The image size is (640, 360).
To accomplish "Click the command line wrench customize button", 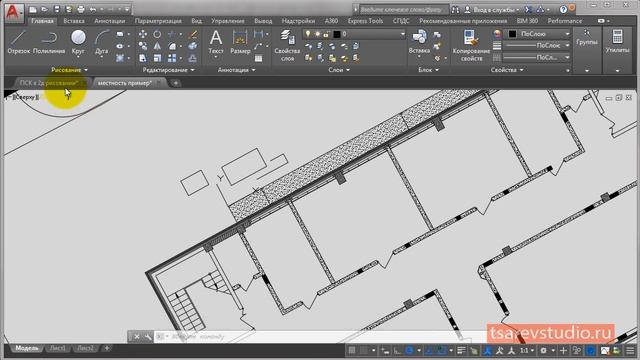I will [x=147, y=337].
